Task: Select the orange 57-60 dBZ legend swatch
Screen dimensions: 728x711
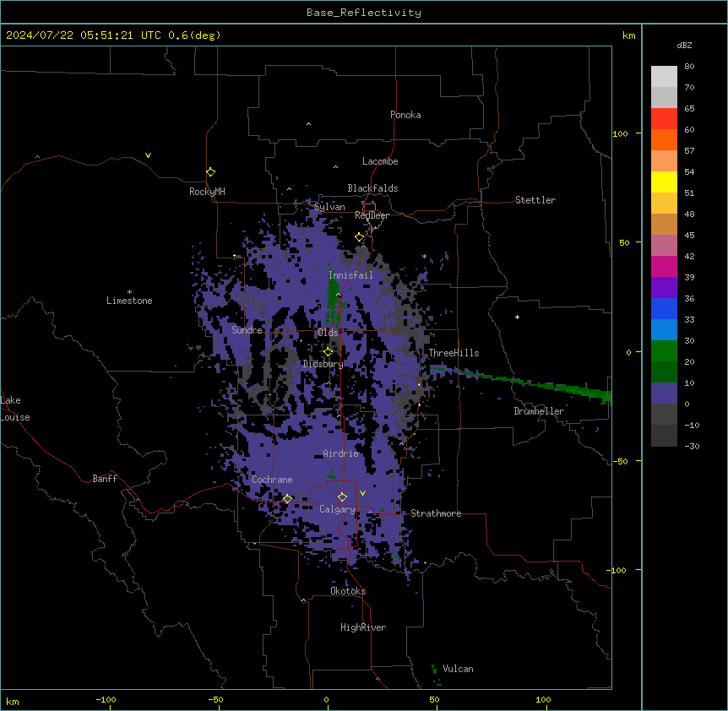Action: point(664,139)
